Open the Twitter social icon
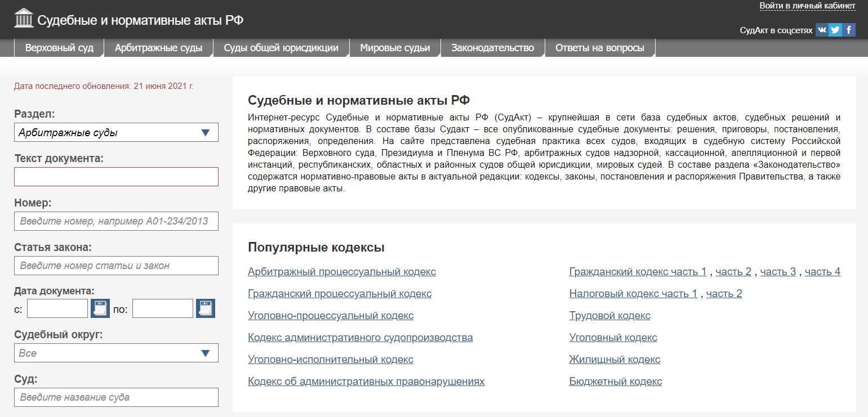Screen dimensions: 868x417 [x=835, y=30]
